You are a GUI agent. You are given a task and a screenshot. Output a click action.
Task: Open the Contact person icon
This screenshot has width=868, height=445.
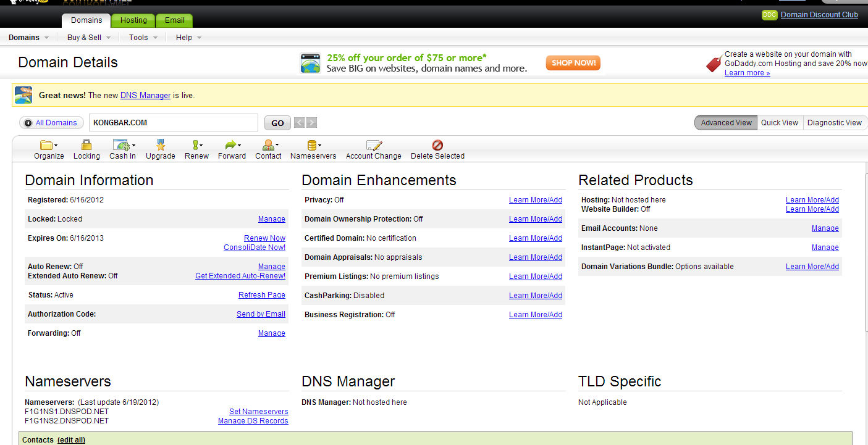(269, 145)
